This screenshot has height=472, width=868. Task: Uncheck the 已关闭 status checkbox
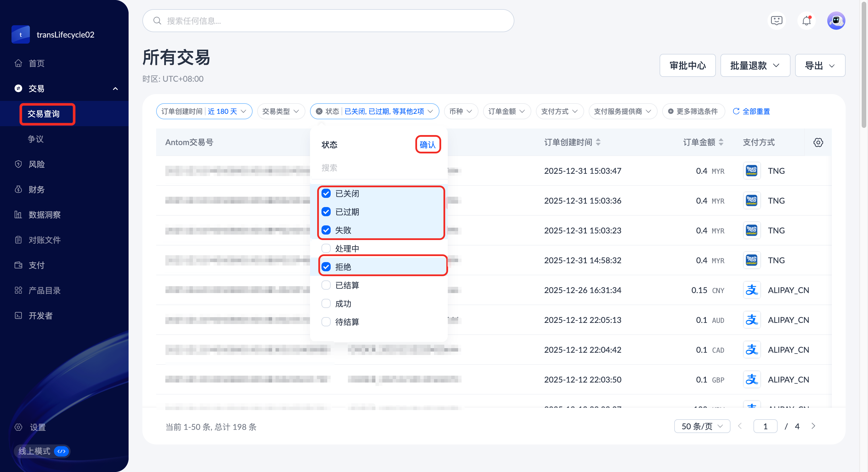pos(326,194)
